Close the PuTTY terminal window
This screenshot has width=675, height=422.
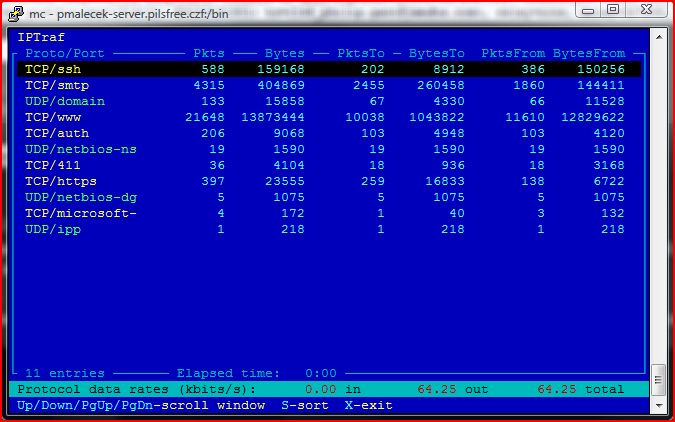[x=647, y=9]
